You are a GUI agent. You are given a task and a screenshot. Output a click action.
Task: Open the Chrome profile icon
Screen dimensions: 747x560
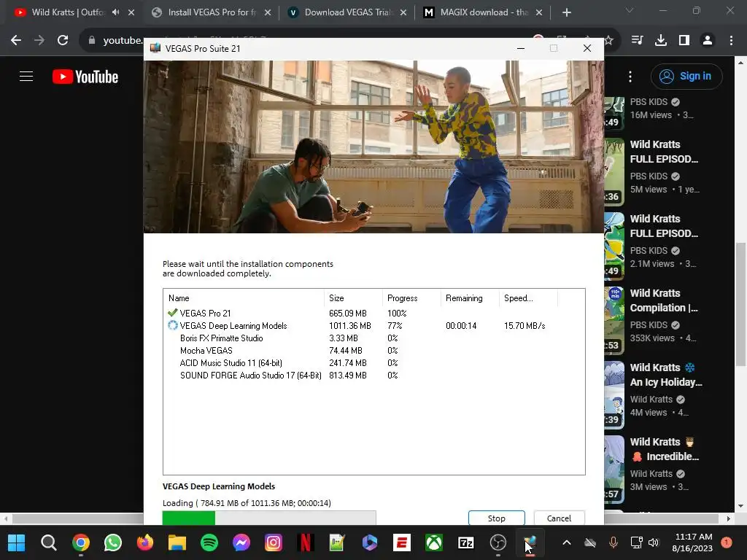pyautogui.click(x=708, y=41)
